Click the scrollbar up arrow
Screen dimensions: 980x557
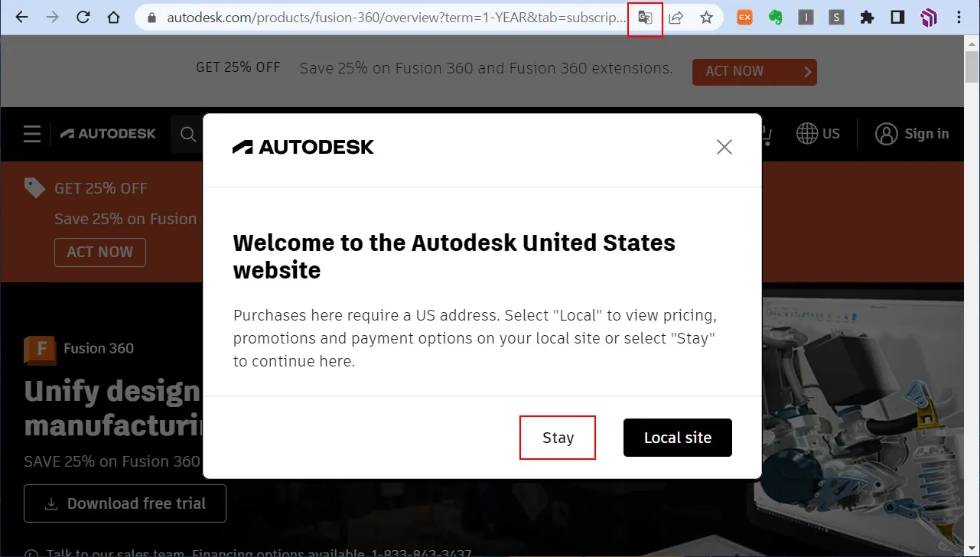pyautogui.click(x=972, y=43)
